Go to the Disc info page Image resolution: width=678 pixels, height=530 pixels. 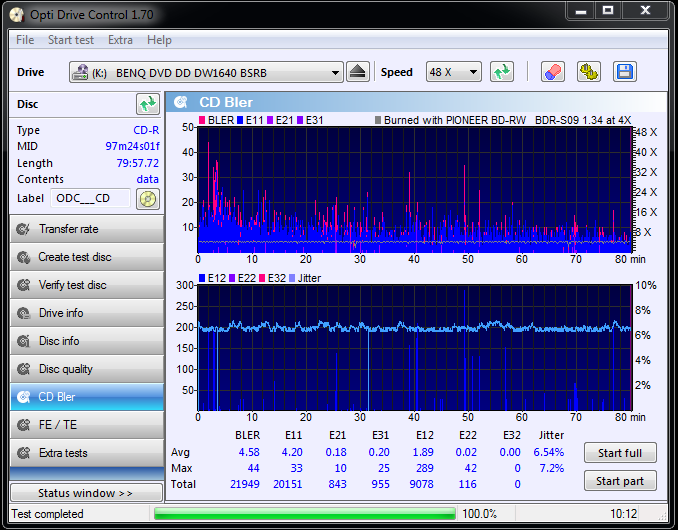tap(87, 341)
